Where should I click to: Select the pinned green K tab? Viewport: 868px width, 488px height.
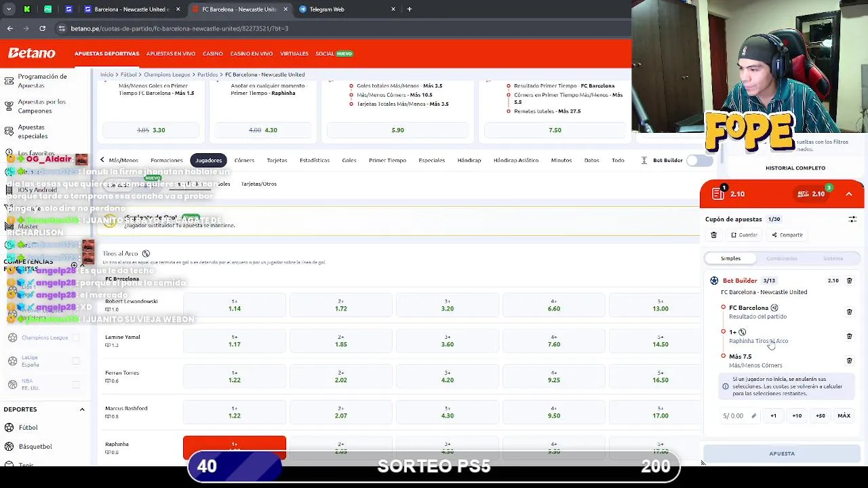tap(26, 9)
